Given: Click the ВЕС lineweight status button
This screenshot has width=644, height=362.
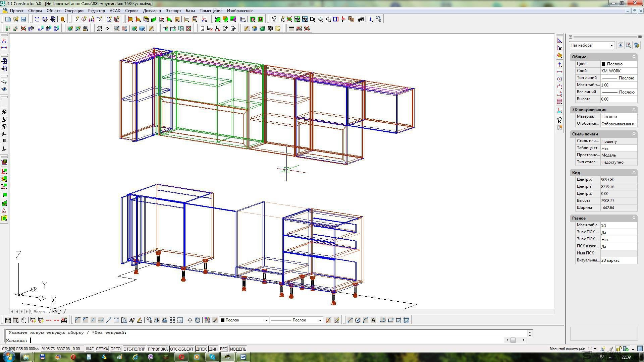Looking at the screenshot, I should point(223,349).
